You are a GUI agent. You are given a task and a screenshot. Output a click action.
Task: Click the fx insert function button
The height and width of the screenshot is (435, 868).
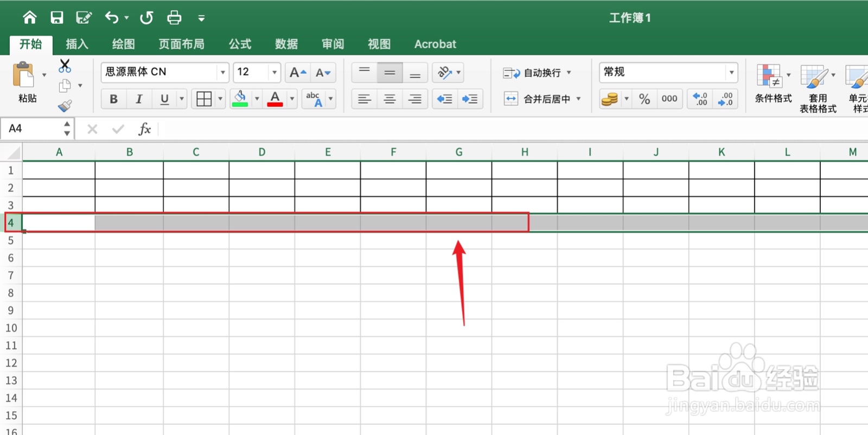[x=144, y=129]
